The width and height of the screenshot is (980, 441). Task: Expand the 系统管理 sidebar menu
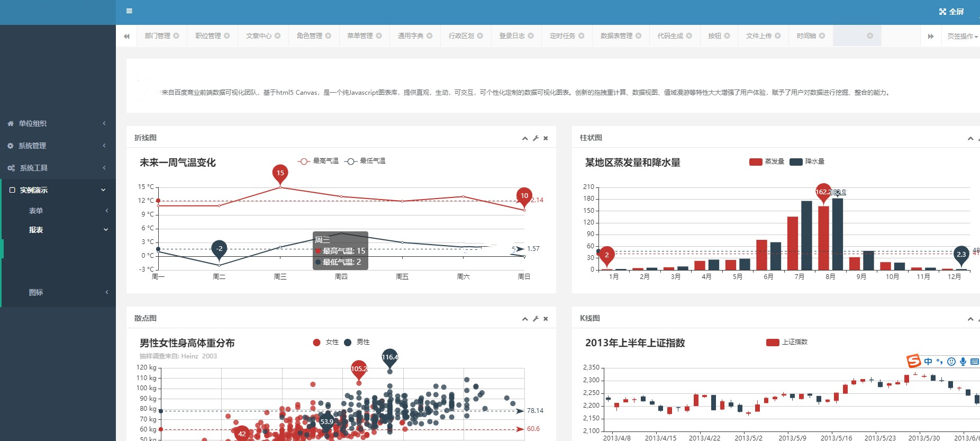pos(58,146)
